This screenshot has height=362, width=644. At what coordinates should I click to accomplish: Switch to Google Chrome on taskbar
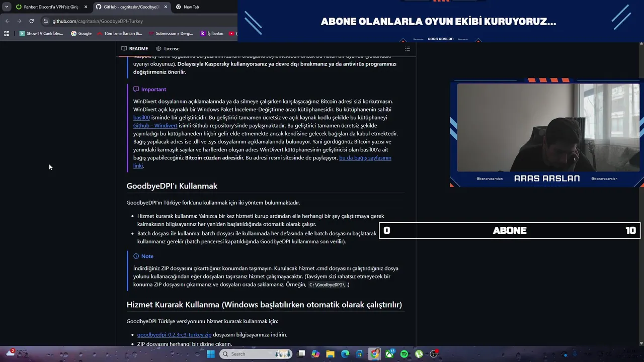[375, 354]
